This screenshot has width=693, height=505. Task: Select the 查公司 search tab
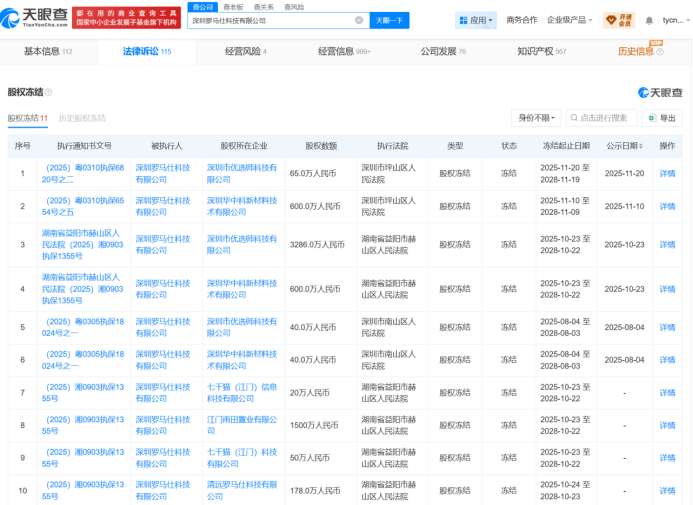[203, 7]
